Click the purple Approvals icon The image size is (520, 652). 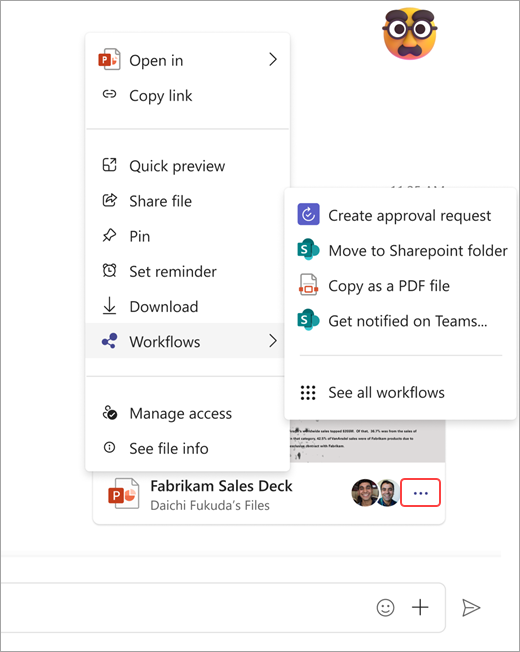(x=308, y=214)
